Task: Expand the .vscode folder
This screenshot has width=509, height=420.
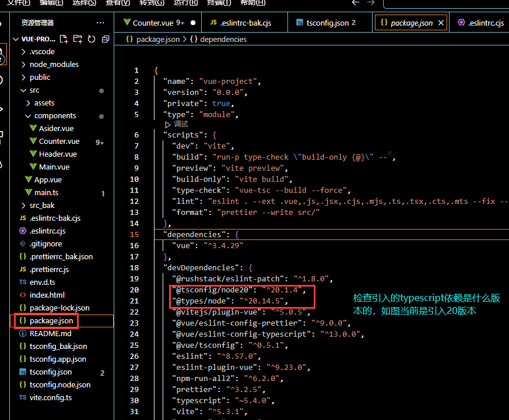Action: point(23,52)
